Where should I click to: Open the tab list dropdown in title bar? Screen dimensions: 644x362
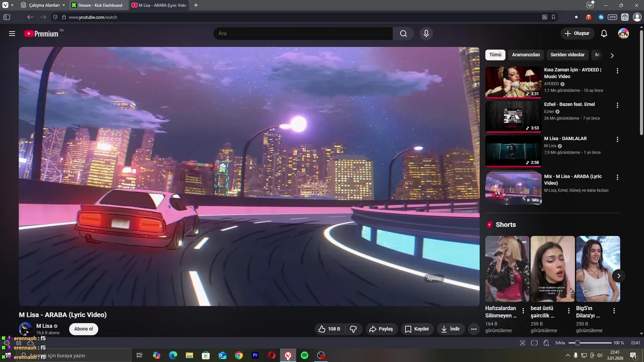click(590, 5)
